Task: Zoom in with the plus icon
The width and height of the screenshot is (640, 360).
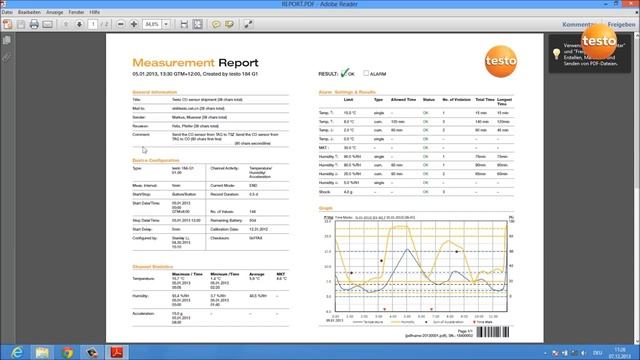Action: 134,24
